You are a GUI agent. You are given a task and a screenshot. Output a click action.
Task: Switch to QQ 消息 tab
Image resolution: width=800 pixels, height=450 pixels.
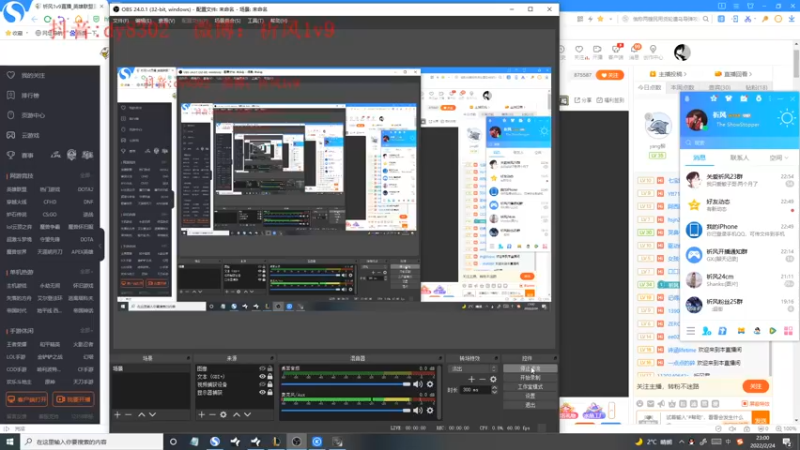point(699,158)
